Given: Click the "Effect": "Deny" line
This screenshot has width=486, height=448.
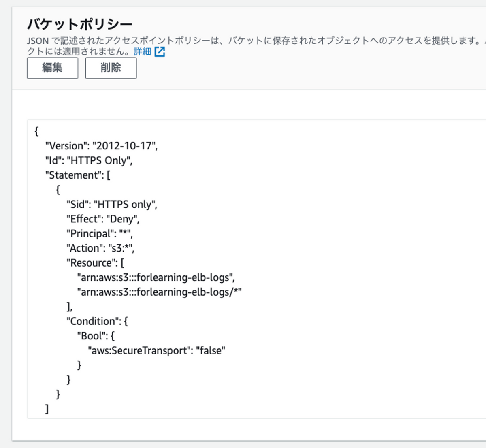Looking at the screenshot, I should (103, 219).
